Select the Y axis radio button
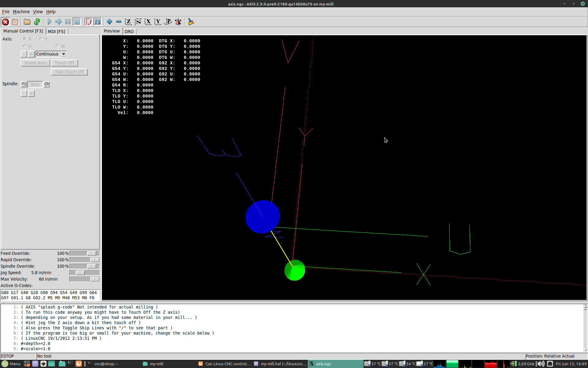Viewport: 588px width, 368px height. coord(41,39)
